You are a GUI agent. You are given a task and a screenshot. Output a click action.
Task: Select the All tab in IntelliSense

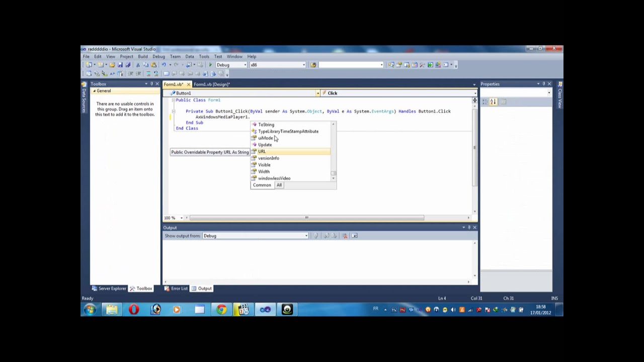pos(279,185)
